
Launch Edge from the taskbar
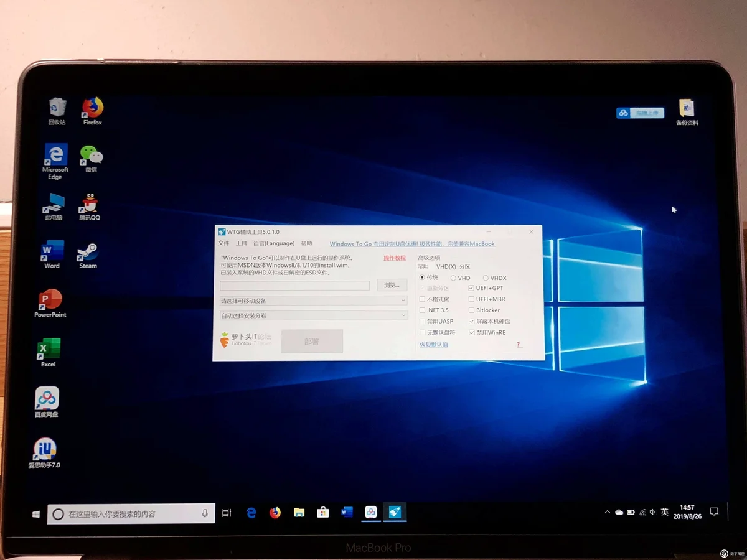coord(251,513)
